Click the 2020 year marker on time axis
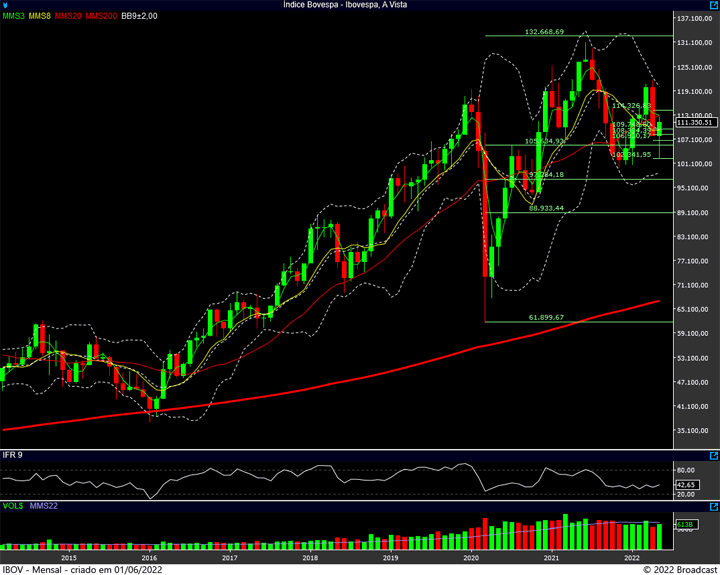The height and width of the screenshot is (575, 720). (471, 556)
